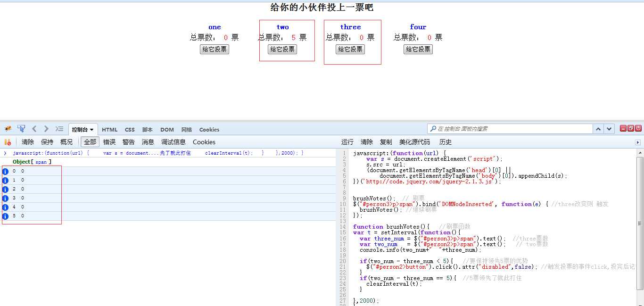Go forward with the right arrow in Firebug toolbar
Screen dimensions: 644x306
46,129
